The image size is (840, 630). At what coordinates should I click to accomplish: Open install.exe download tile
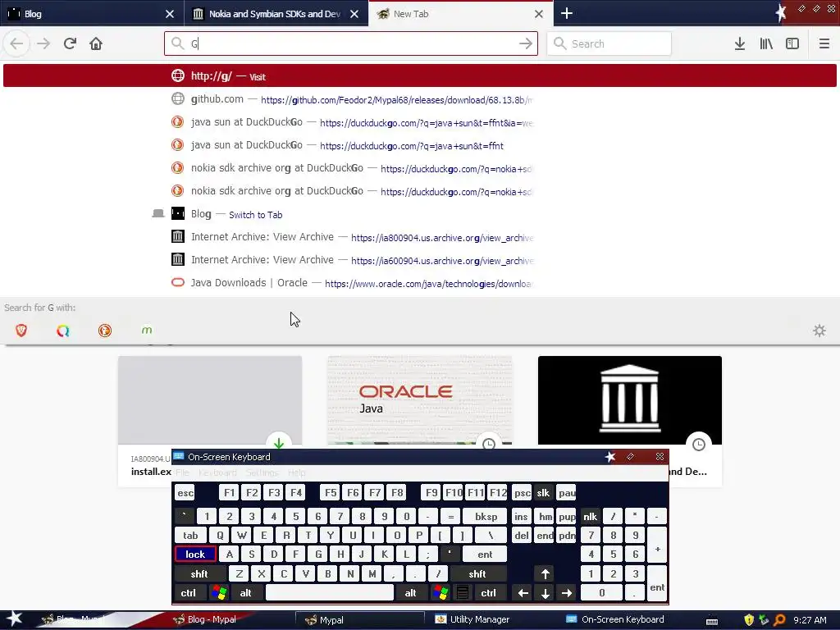coord(209,400)
